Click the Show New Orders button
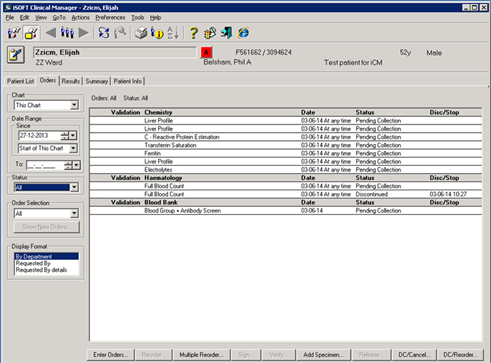Image resolution: width=491 pixels, height=363 pixels. 47,227
